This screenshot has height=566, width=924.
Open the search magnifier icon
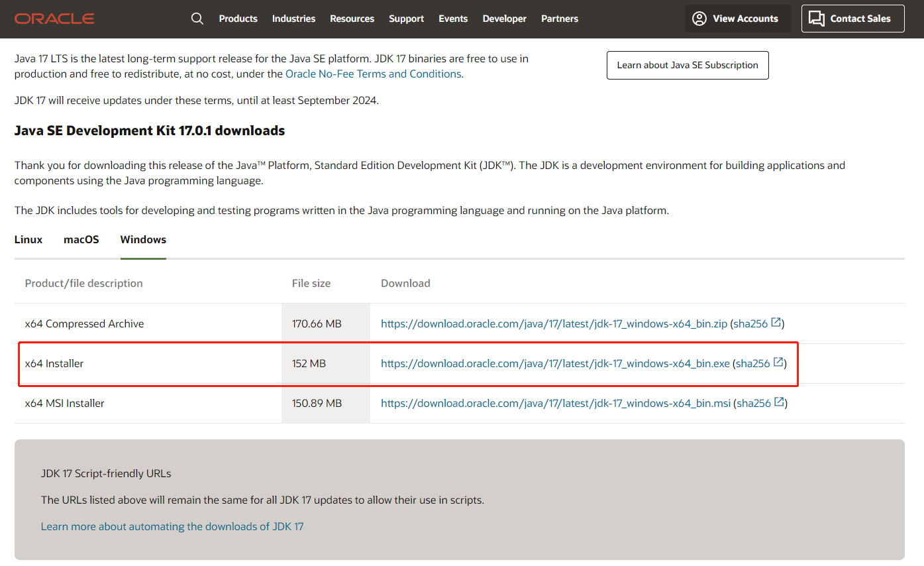click(x=197, y=19)
